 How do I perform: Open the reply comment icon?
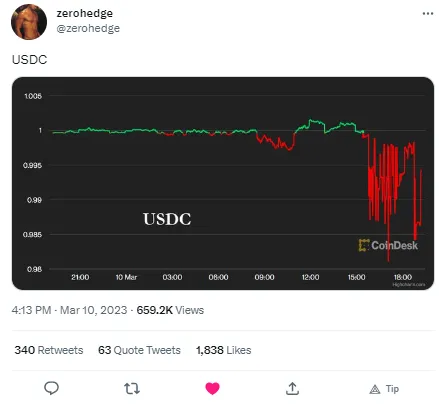(x=51, y=388)
